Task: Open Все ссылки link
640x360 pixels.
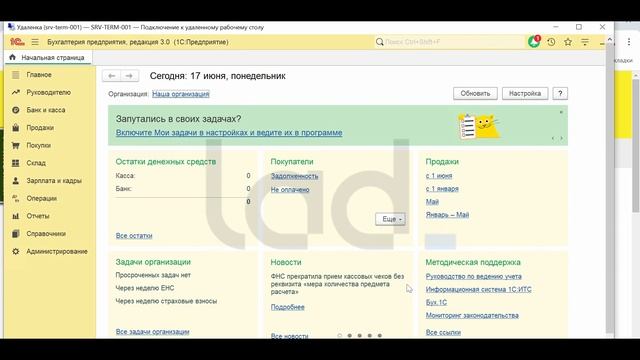Action: (x=443, y=332)
